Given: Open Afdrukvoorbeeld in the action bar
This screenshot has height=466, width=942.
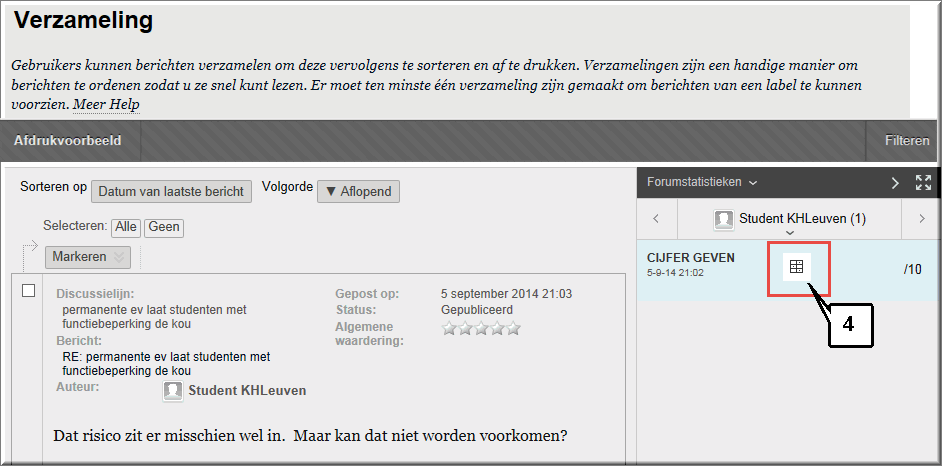Looking at the screenshot, I should 68,141.
